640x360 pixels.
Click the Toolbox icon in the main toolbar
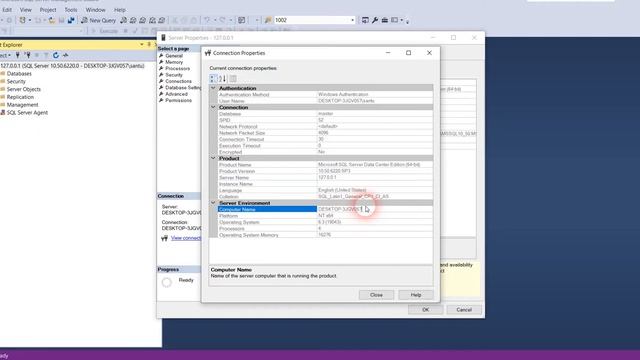tap(384, 20)
